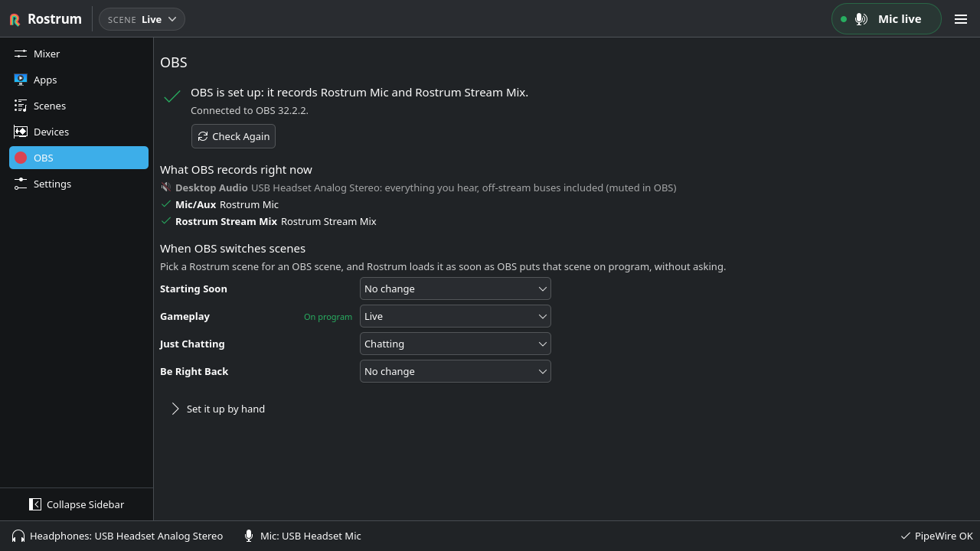The image size is (980, 551).
Task: Open the Scene Live selector
Action: [142, 19]
